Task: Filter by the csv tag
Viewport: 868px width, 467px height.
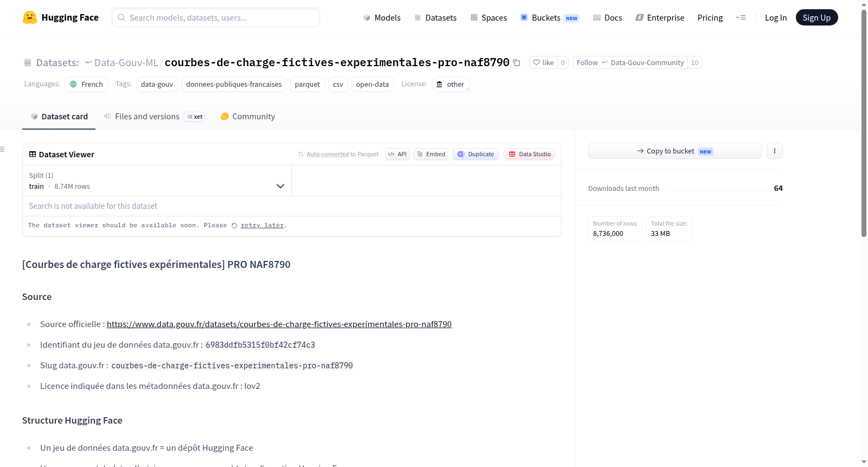Action: pos(338,84)
